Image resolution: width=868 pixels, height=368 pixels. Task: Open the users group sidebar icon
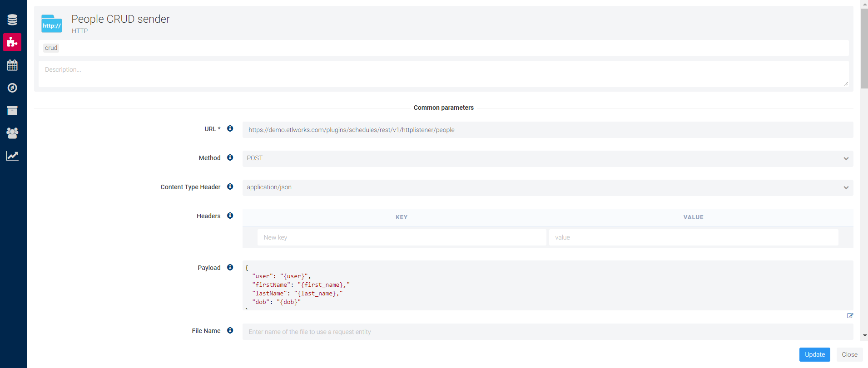[x=12, y=133]
